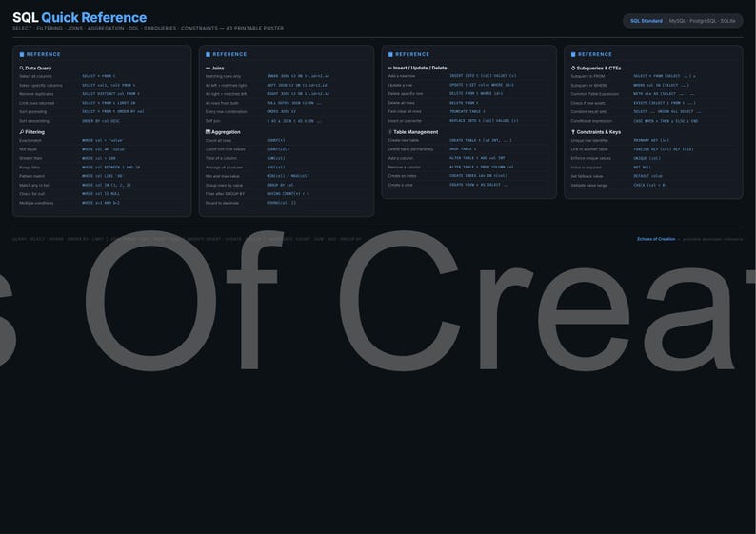Click the Aggregation section heading
This screenshot has width=756, height=534.
click(226, 132)
